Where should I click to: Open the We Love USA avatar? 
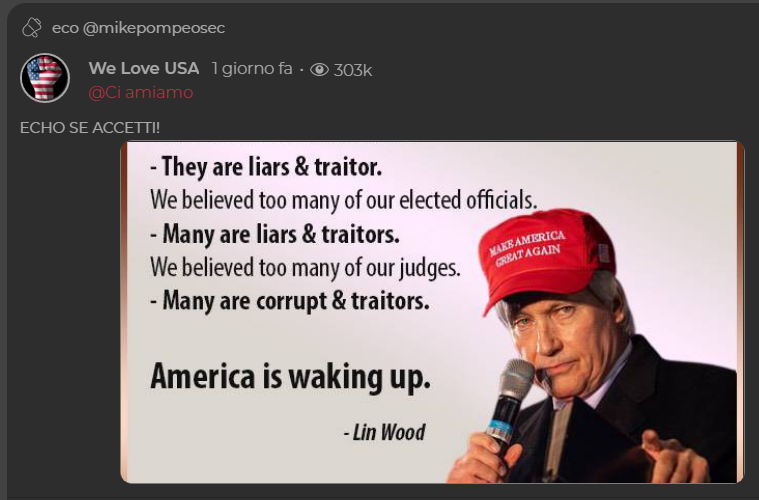point(45,78)
